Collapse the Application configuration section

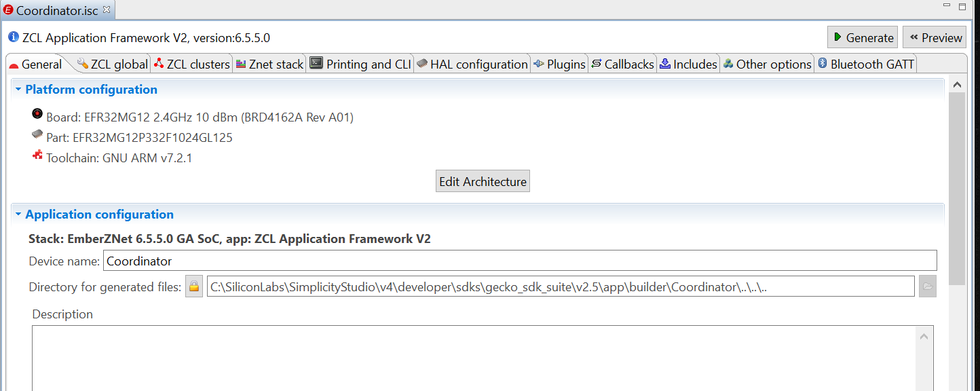[18, 215]
